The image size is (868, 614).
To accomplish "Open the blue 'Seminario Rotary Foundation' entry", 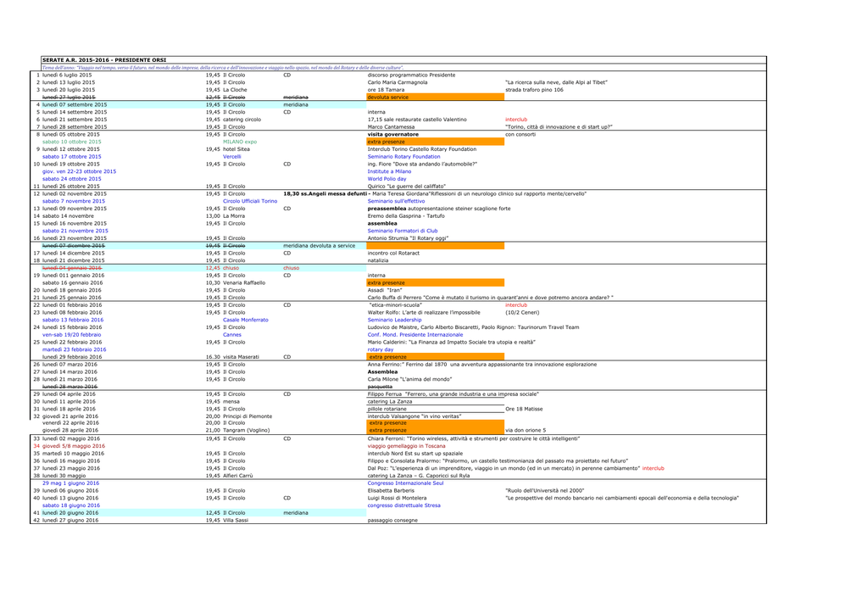I will (x=403, y=157).
